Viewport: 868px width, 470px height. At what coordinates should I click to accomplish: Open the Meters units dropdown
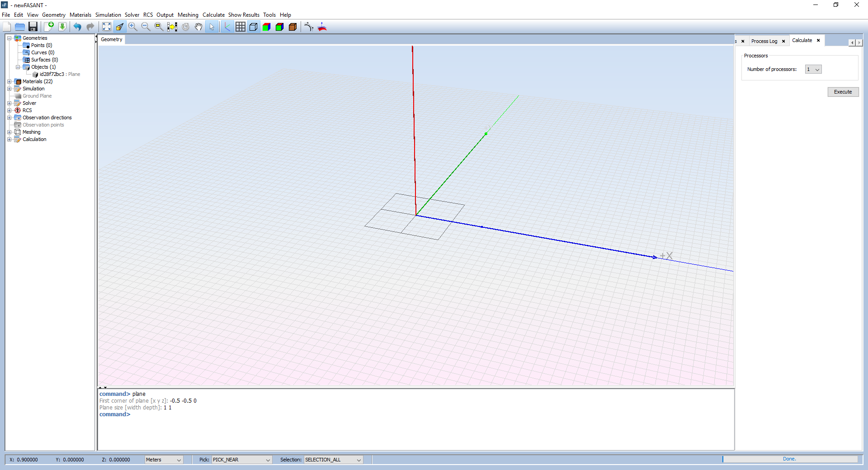[163, 460]
